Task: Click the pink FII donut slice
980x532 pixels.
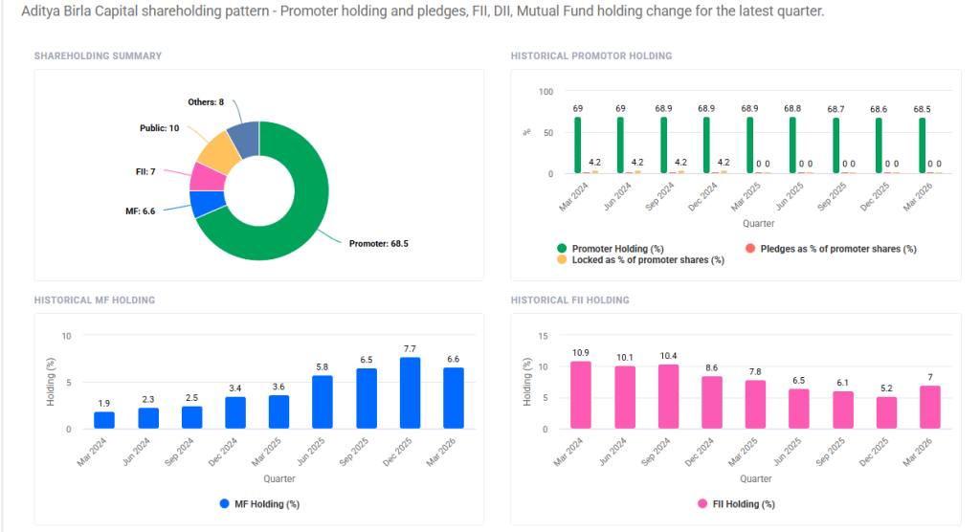Action: coord(206,177)
